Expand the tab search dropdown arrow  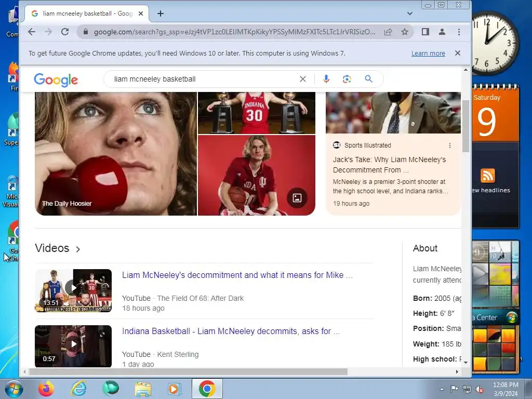(409, 14)
